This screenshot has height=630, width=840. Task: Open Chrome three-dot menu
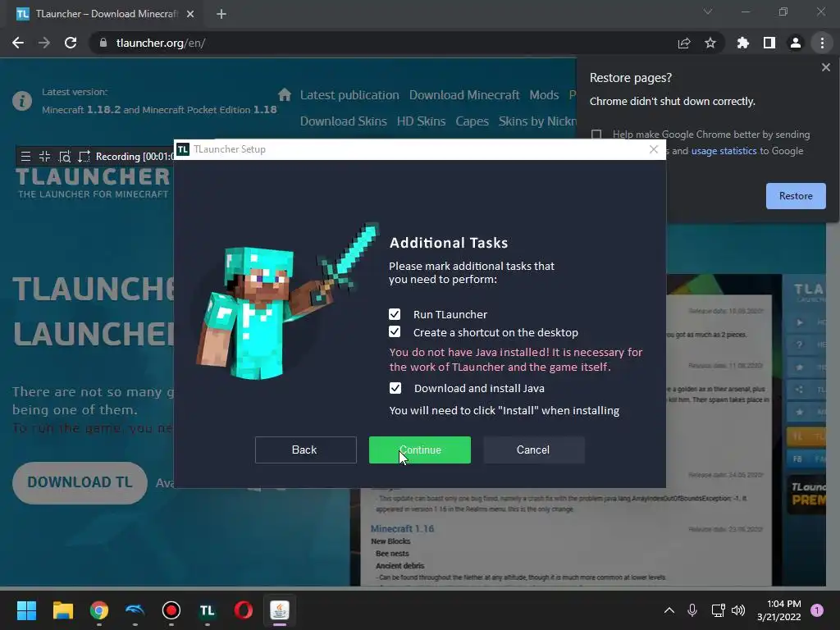click(822, 43)
